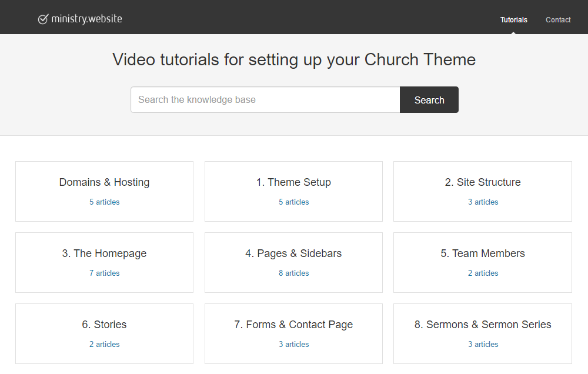Screen dimensions: 588x374
Task: Click '2 articles' under Team Members
Action: (x=482, y=273)
